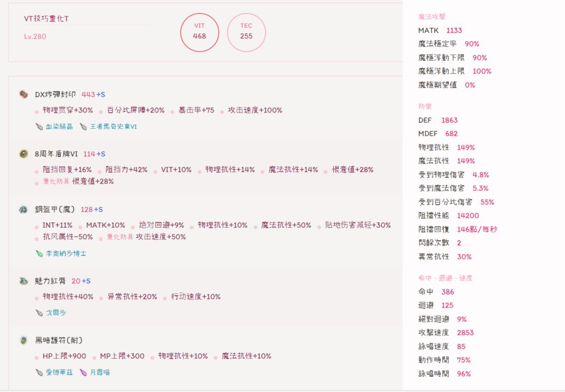Click the Lv.280 level text
Screen dimensions: 565x392
click(x=35, y=37)
